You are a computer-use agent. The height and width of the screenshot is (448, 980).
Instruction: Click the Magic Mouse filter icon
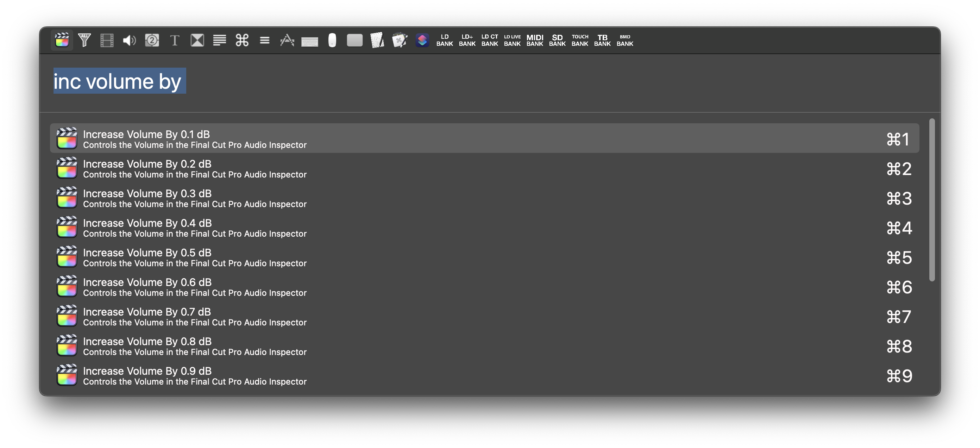click(x=332, y=40)
